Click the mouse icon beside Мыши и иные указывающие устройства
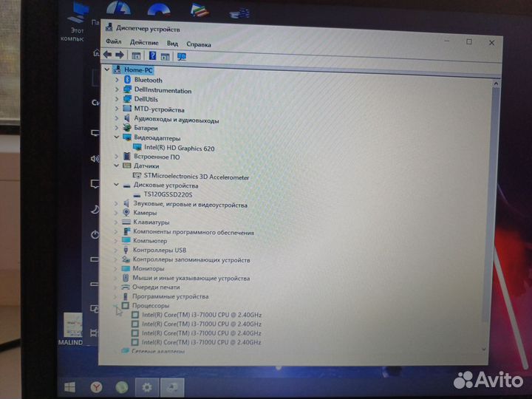532x399 pixels. pos(126,278)
